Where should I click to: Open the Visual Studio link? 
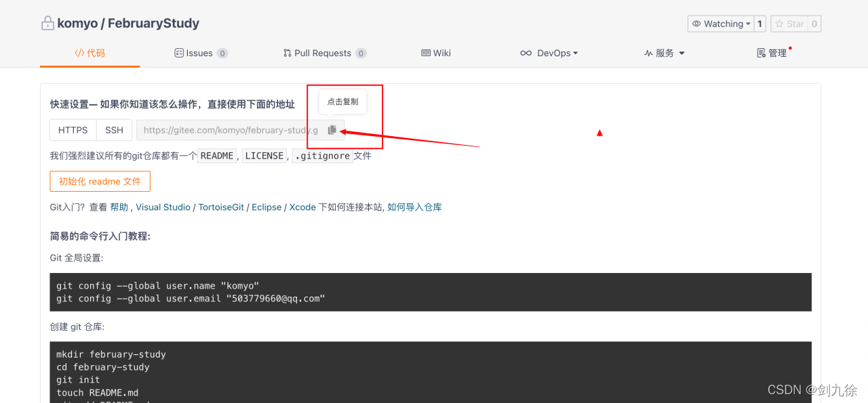click(x=163, y=207)
